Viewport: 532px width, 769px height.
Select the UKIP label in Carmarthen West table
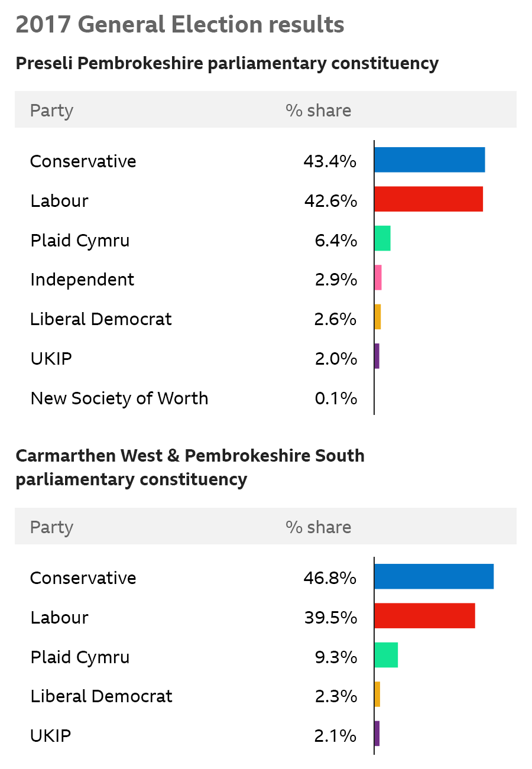(51, 736)
